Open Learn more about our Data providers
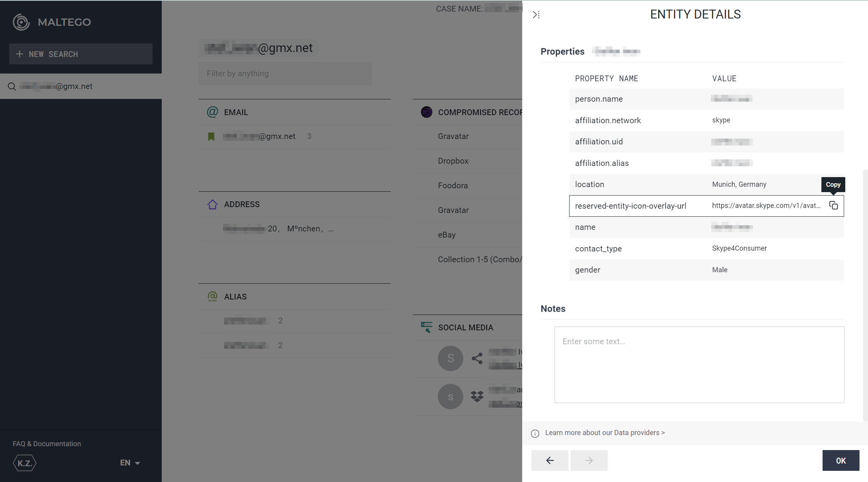868x482 pixels. point(605,433)
